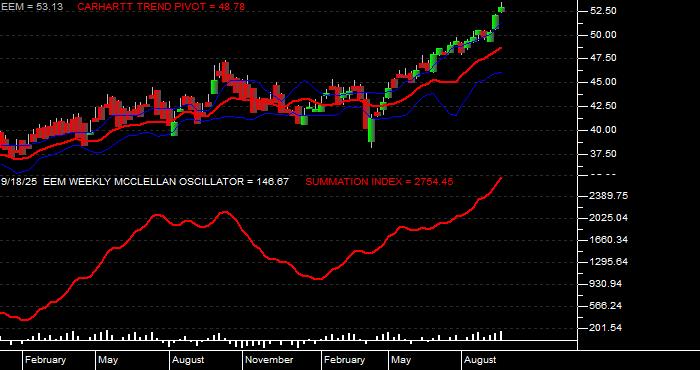Select the first May marker on time axis
Screen dimensions: 700x370
click(x=108, y=360)
